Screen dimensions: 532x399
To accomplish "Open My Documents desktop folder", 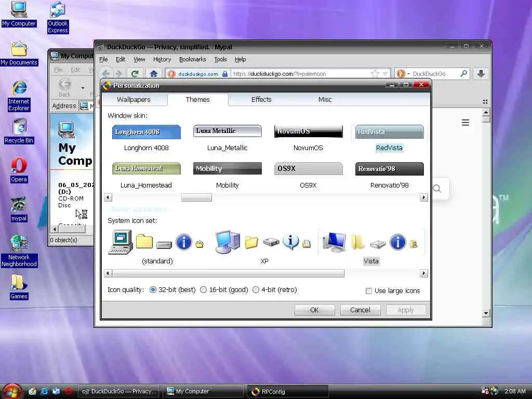I will 19,54.
